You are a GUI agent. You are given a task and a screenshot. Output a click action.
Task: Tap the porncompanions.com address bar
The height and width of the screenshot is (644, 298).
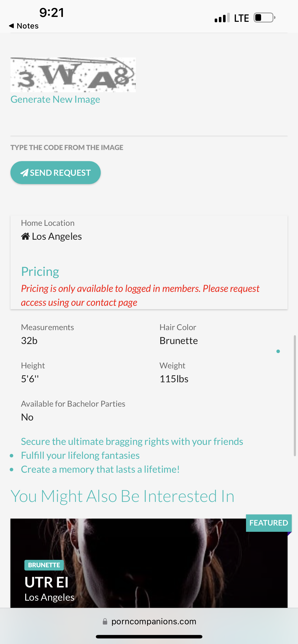click(x=153, y=622)
